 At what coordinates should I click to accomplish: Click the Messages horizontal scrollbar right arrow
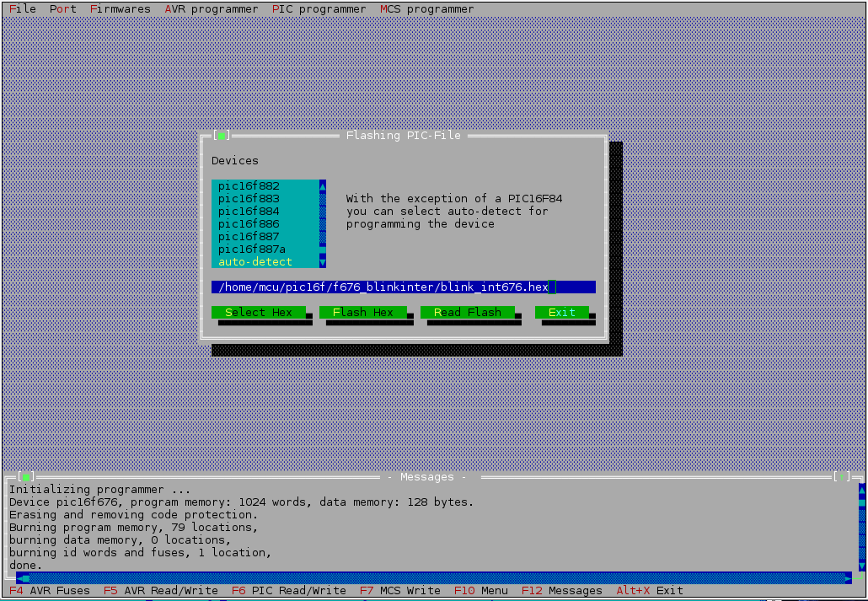(849, 578)
